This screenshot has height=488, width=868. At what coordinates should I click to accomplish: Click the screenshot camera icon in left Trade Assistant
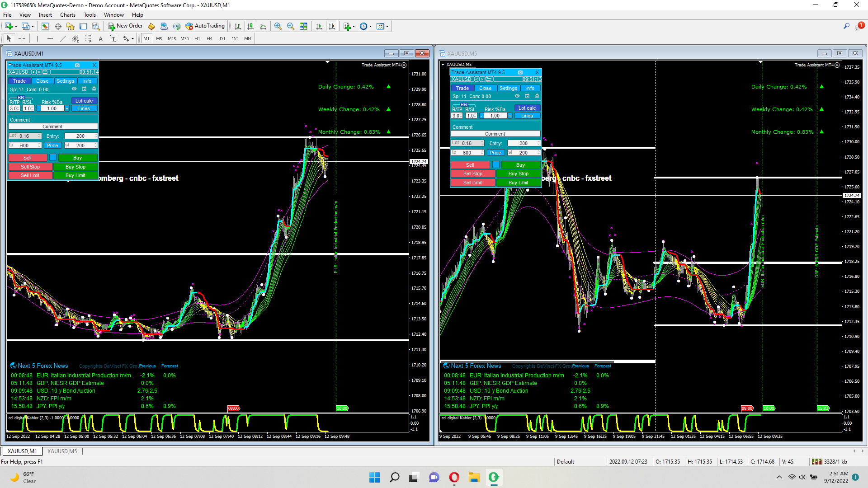coord(77,65)
